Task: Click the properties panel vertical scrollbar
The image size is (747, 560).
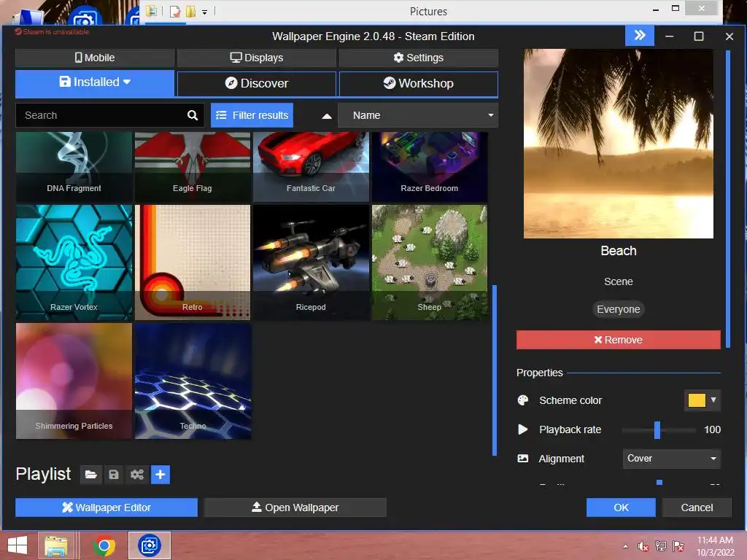Action: click(728, 199)
